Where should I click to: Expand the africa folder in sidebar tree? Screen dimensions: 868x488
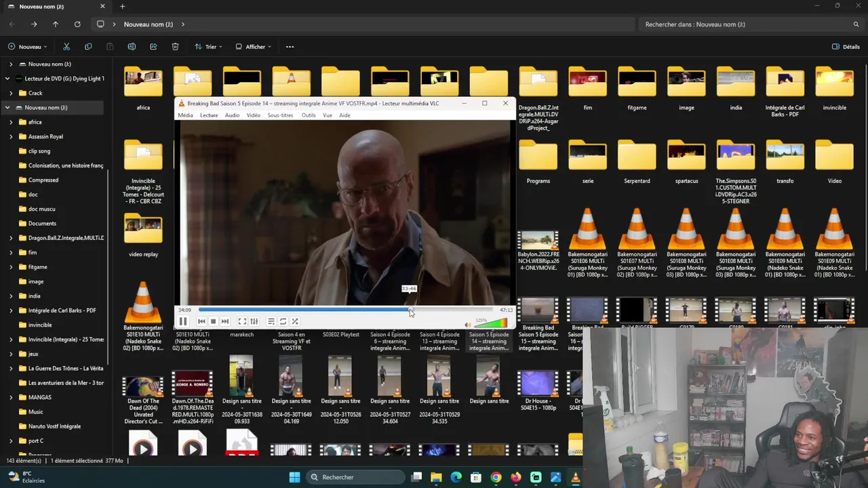tap(11, 122)
